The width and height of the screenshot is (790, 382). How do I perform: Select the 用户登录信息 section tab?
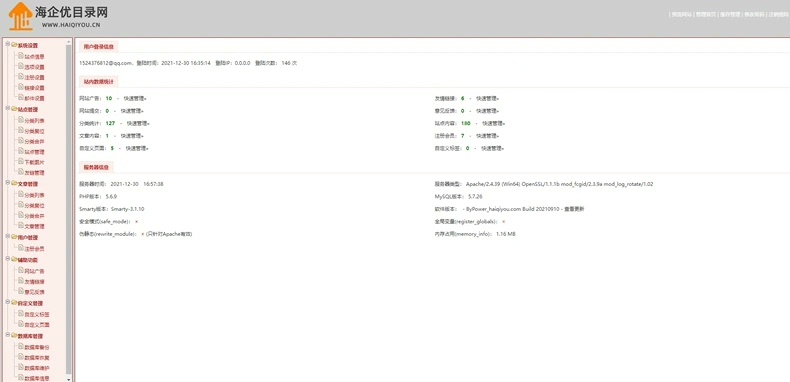99,46
